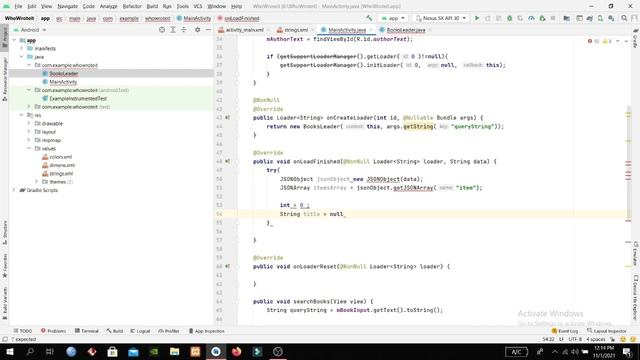
Task: Expand the manifests folder
Action: click(x=22, y=48)
